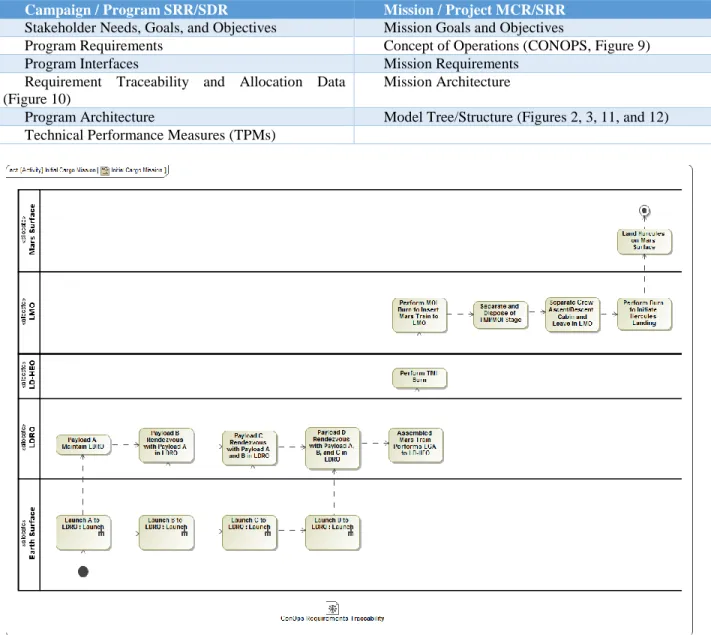Select 'Land Hercules on Mars Surface' node
Image resolution: width=711 pixels, height=635 pixels.
click(644, 241)
